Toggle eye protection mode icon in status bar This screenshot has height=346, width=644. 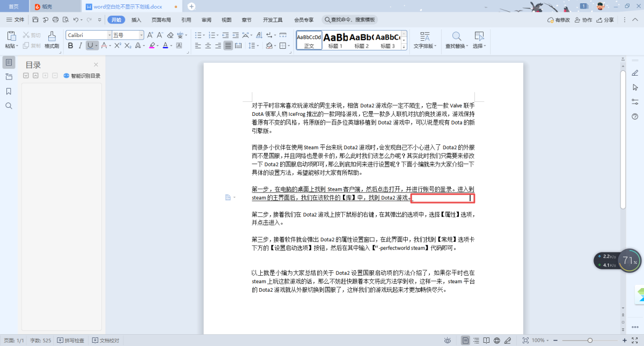[x=448, y=341]
